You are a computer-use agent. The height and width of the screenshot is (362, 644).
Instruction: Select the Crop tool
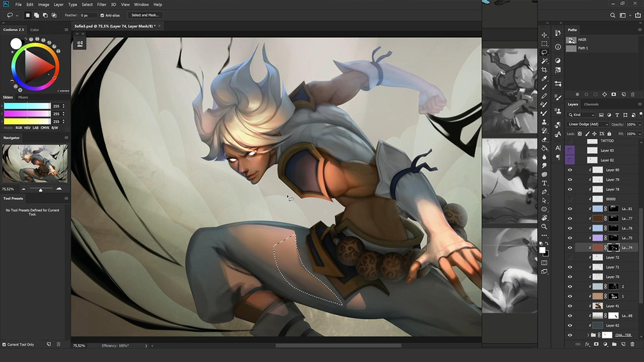[x=544, y=70]
